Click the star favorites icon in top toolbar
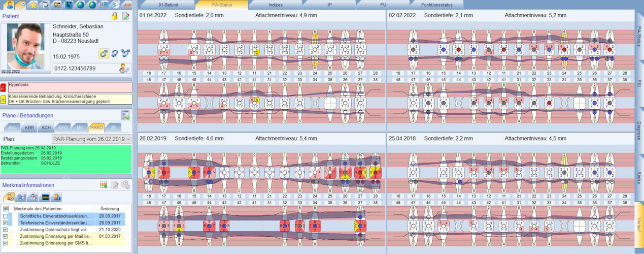644x254 pixels. click(33, 5)
